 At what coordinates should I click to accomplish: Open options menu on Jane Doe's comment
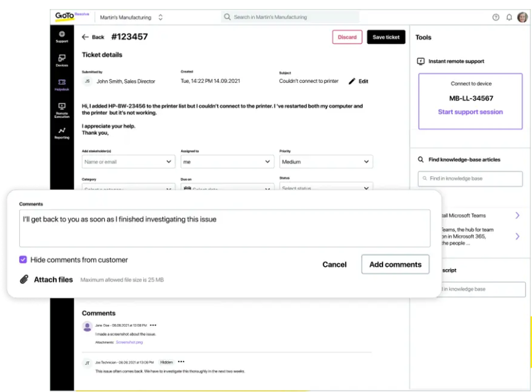(x=153, y=325)
